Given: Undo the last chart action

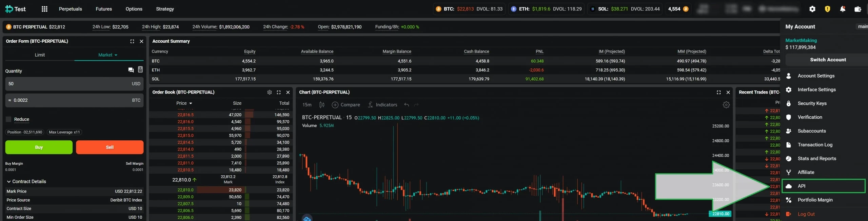Looking at the screenshot, I should [407, 105].
